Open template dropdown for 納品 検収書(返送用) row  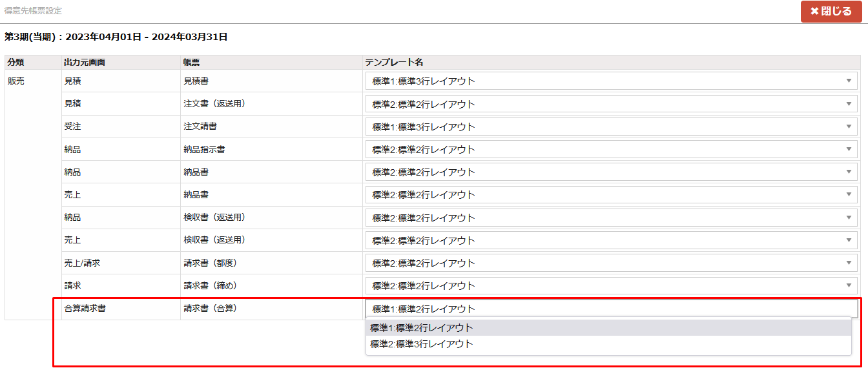pos(611,218)
